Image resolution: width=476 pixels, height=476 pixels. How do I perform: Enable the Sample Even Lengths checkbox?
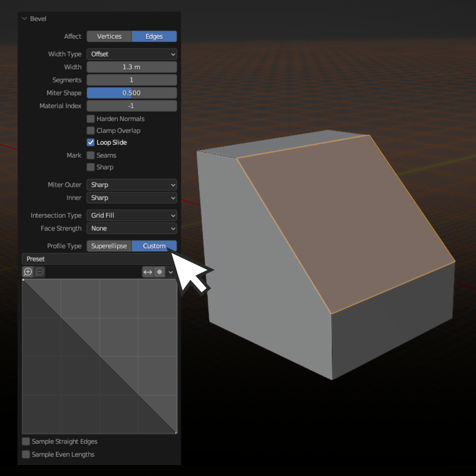tap(26, 454)
